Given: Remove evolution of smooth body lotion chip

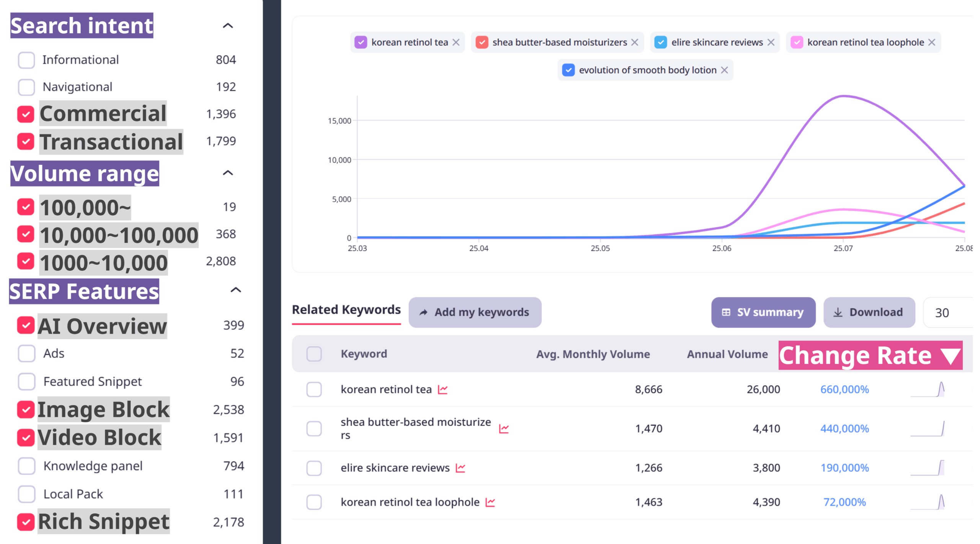Looking at the screenshot, I should click(x=724, y=70).
